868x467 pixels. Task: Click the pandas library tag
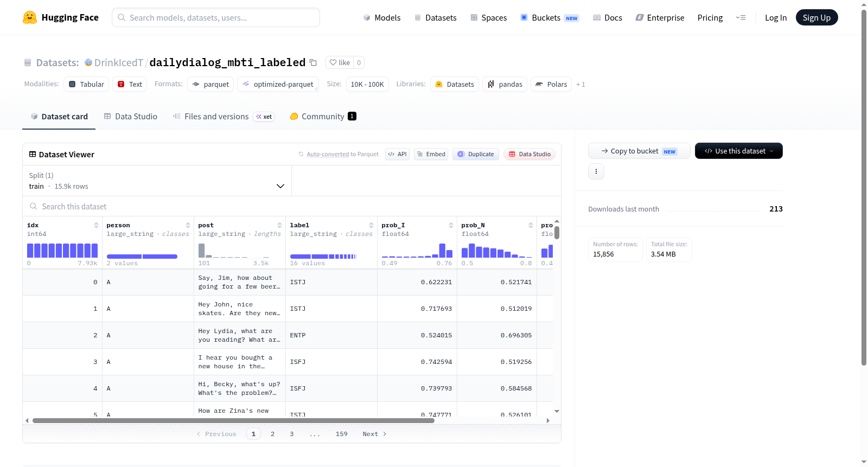coord(505,84)
